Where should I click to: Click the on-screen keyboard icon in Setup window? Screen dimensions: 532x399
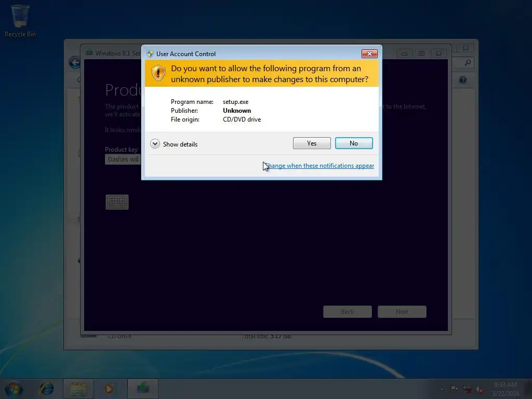coord(117,202)
